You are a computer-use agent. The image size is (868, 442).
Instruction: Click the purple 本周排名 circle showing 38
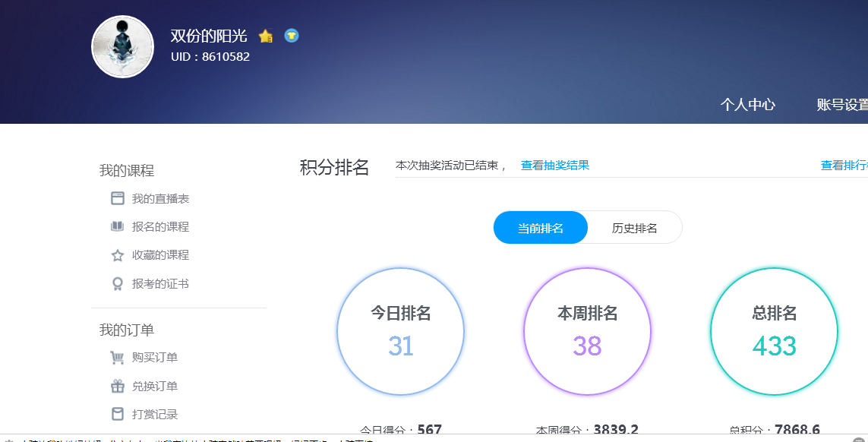(587, 331)
